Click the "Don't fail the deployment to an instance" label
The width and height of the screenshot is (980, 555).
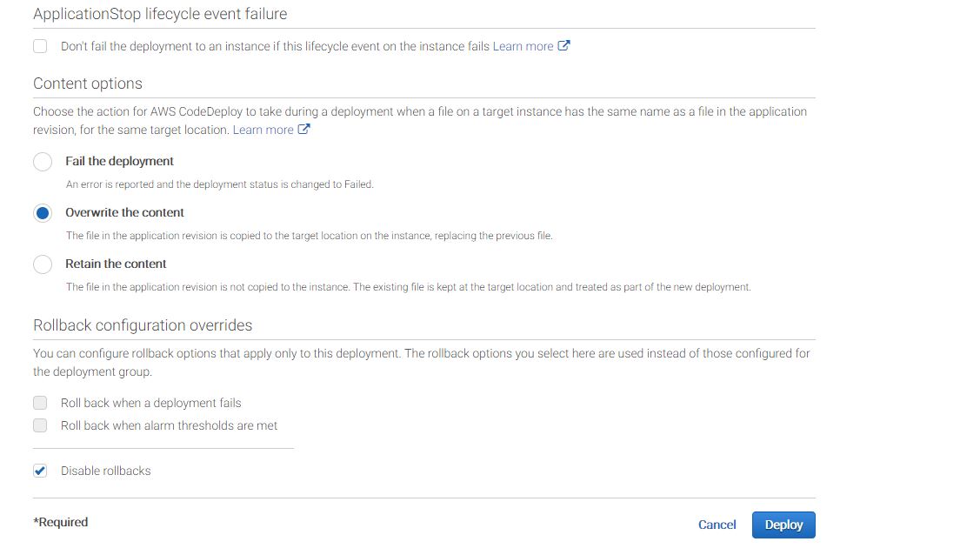(x=275, y=46)
